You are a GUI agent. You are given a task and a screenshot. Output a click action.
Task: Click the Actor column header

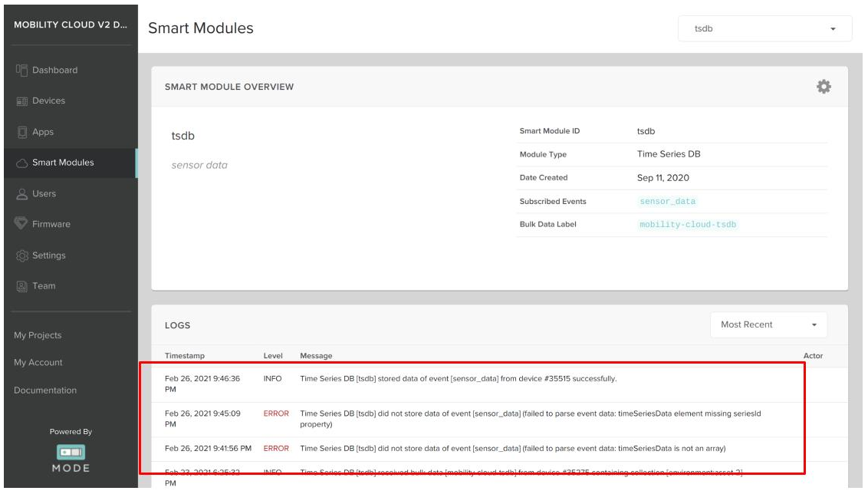814,356
